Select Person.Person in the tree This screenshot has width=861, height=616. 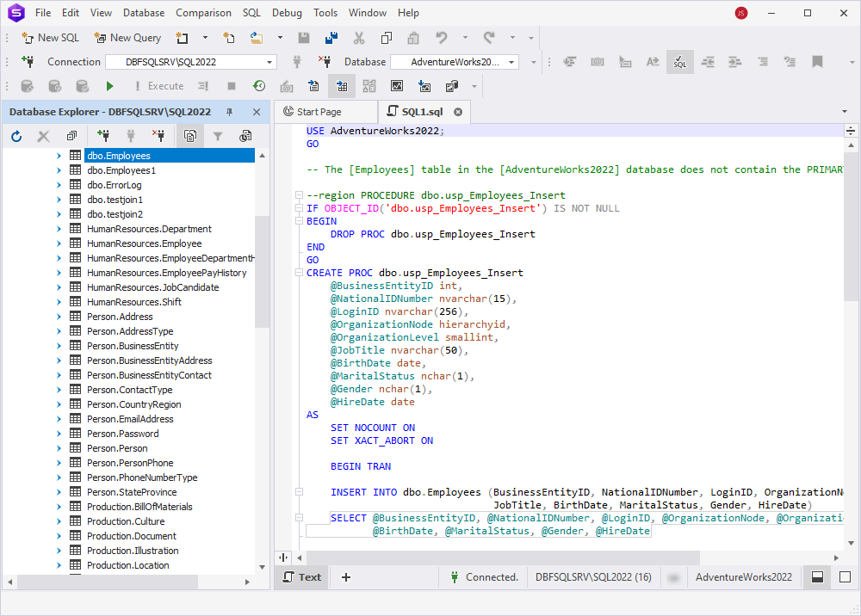tap(117, 448)
